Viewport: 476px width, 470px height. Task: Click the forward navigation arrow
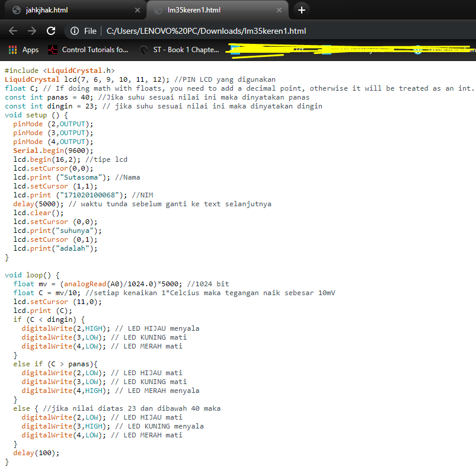click(x=32, y=30)
